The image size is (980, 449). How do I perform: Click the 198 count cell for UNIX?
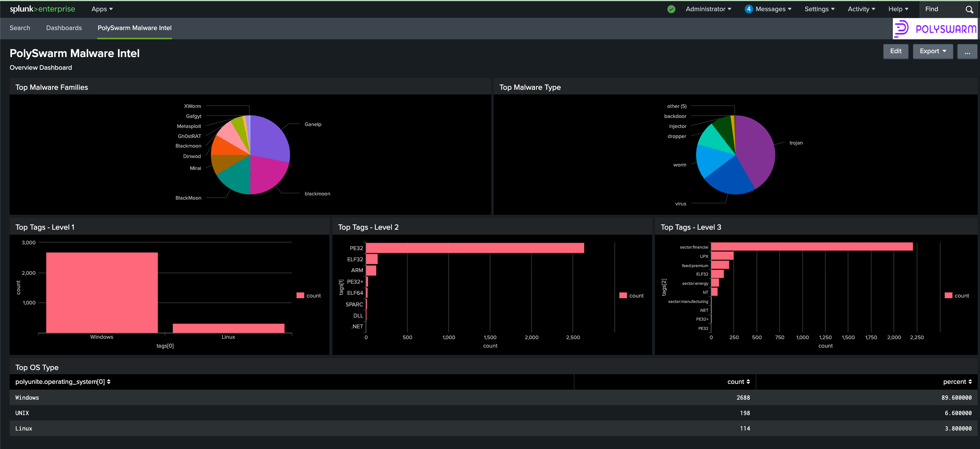745,413
